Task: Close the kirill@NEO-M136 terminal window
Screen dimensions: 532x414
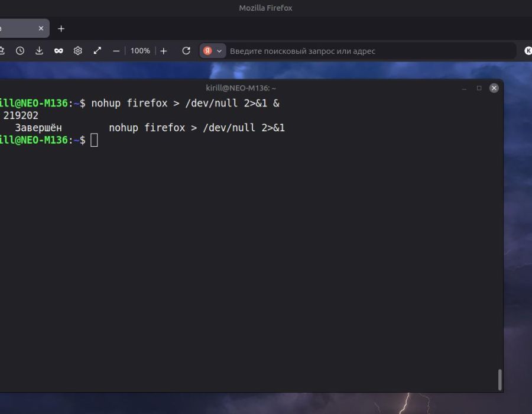Action: pos(494,88)
